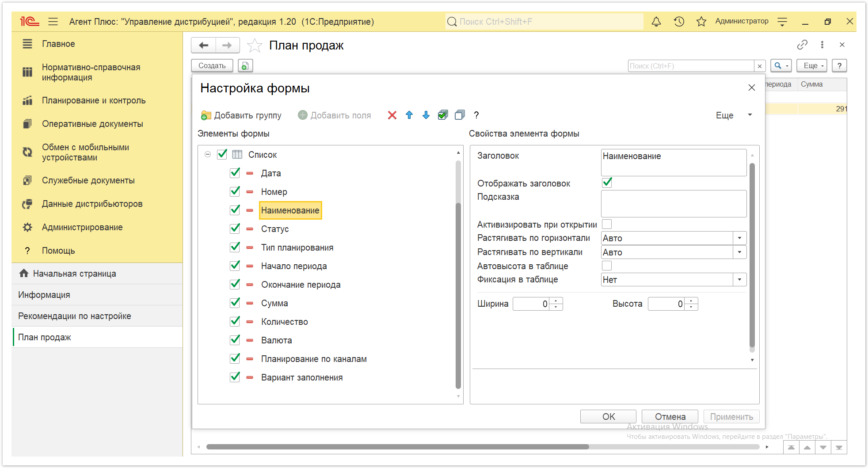
Task: Navigate back with the left arrow
Action: (204, 45)
